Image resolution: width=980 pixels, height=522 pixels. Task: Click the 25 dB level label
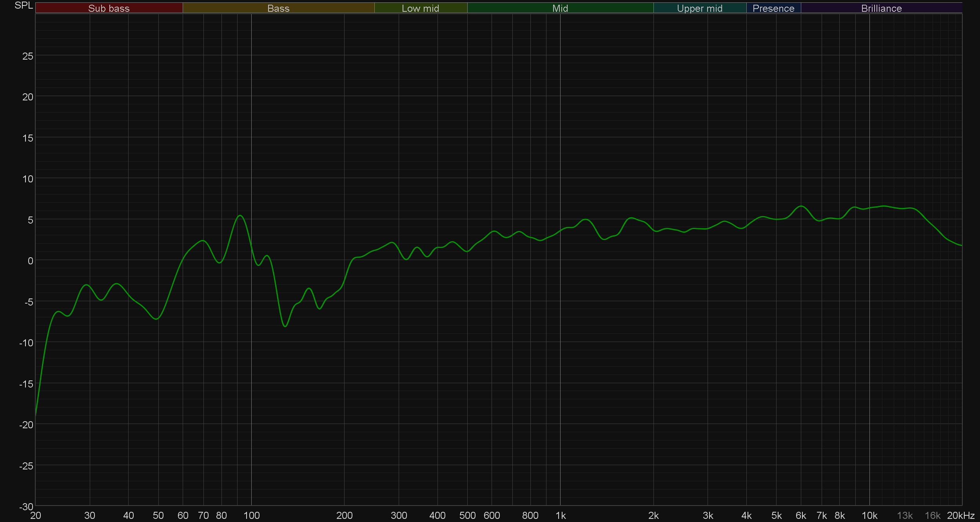(x=27, y=56)
